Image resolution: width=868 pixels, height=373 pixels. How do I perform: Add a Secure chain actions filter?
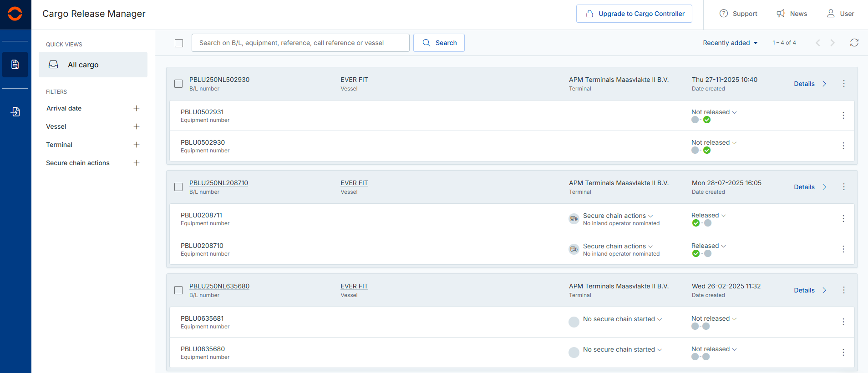pos(137,163)
